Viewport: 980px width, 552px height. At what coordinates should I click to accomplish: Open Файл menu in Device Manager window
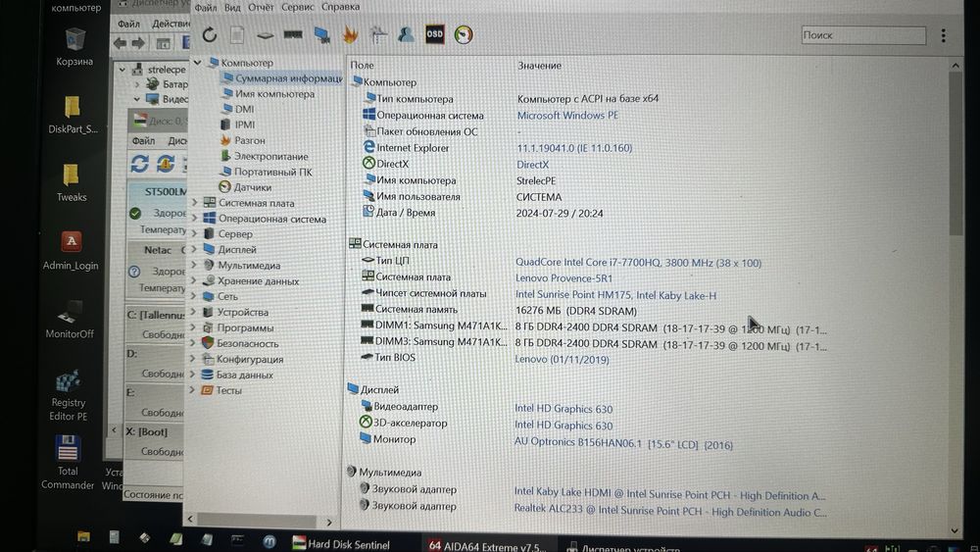(x=128, y=24)
